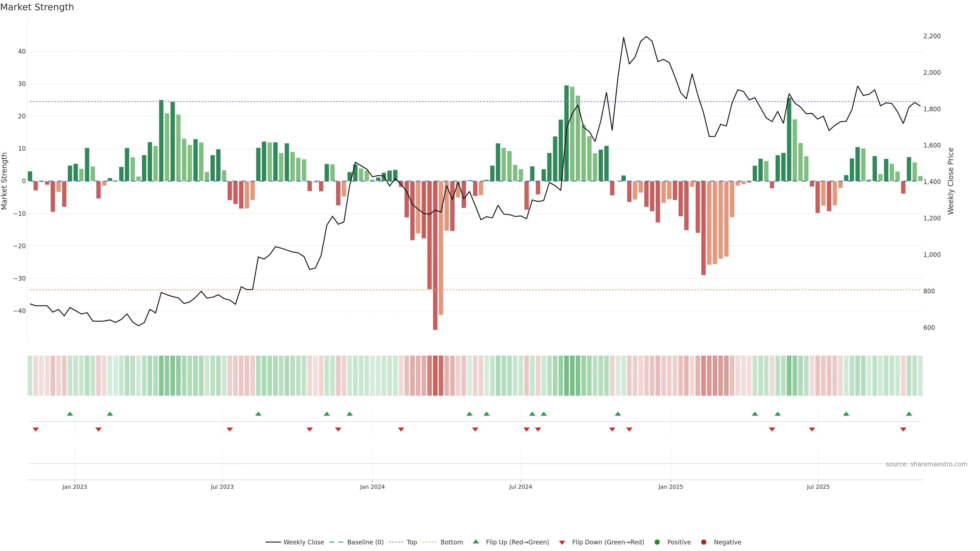Click the Flip Down red triangle legend icon
The width and height of the screenshot is (980, 551).
pyautogui.click(x=562, y=543)
